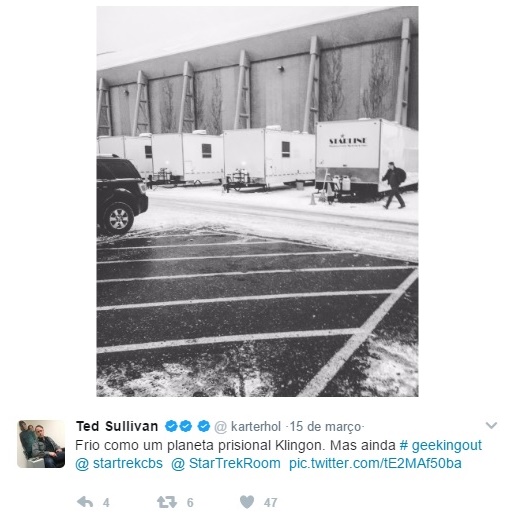Click the first verified badge beside Ted Sullivan

171,426
